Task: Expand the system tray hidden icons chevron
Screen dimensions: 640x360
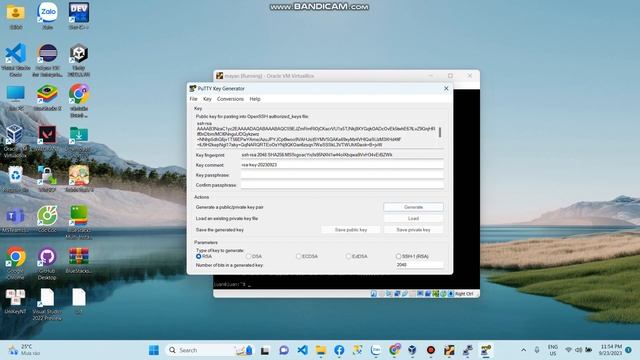Action: click(x=523, y=350)
